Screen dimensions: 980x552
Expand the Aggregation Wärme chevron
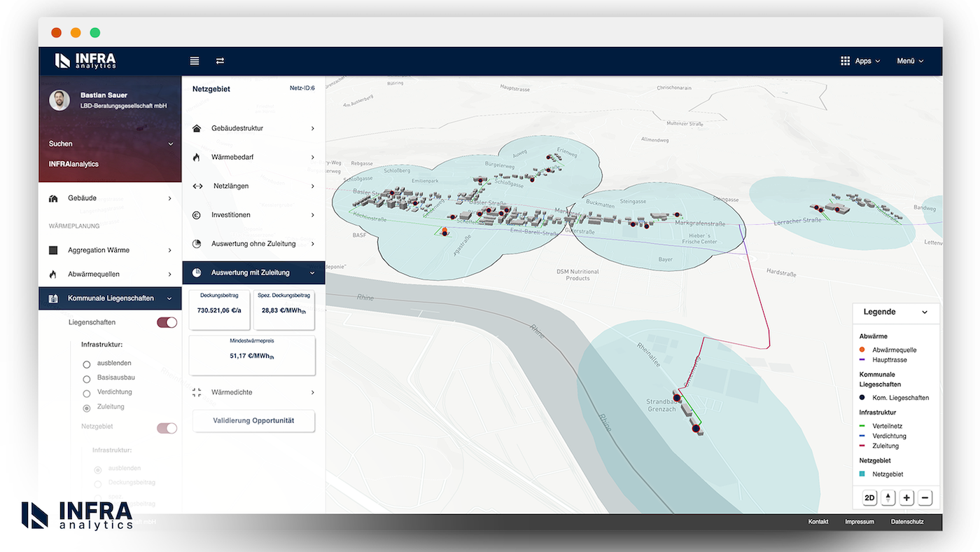tap(169, 250)
